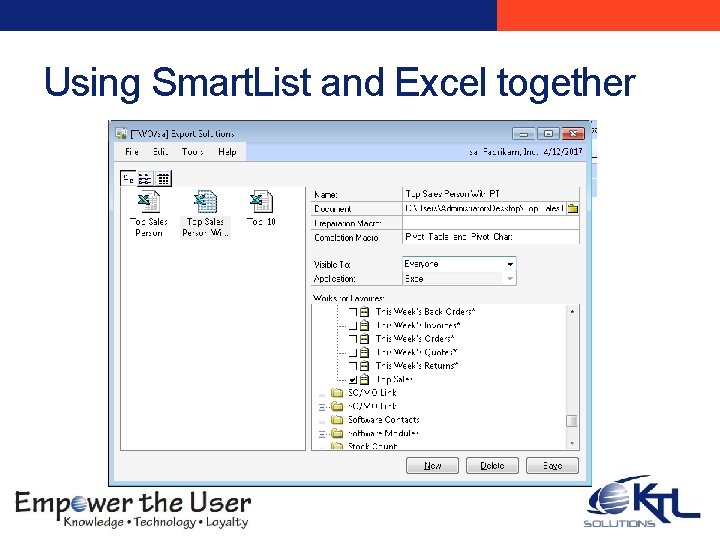720x540 pixels.
Task: Switch to small list view button
Action: tap(145, 178)
